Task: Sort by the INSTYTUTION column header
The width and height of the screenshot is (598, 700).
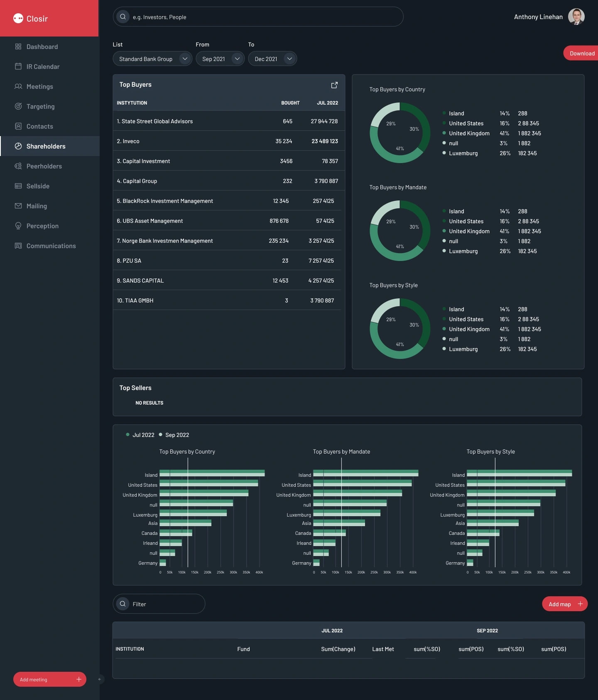Action: [x=132, y=103]
